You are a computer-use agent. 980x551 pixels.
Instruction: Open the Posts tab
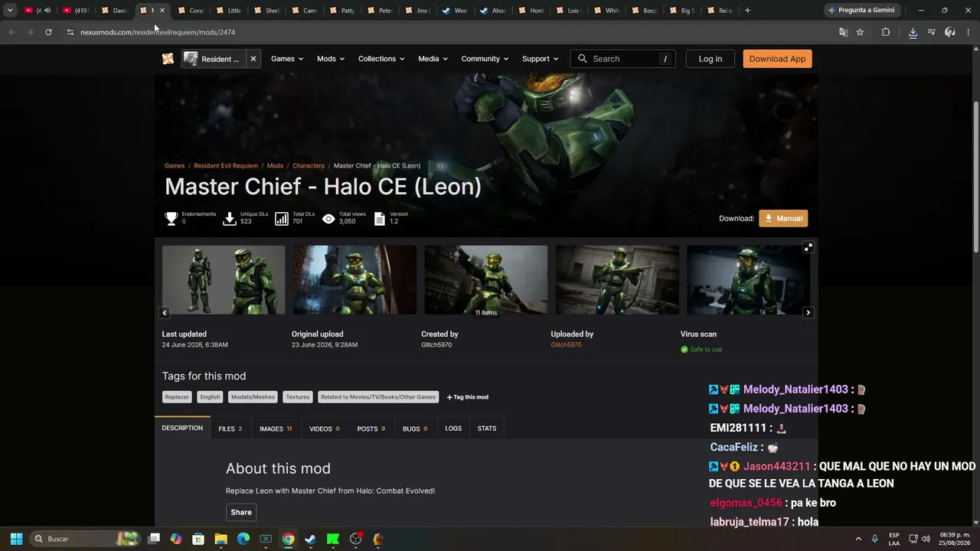coord(371,429)
